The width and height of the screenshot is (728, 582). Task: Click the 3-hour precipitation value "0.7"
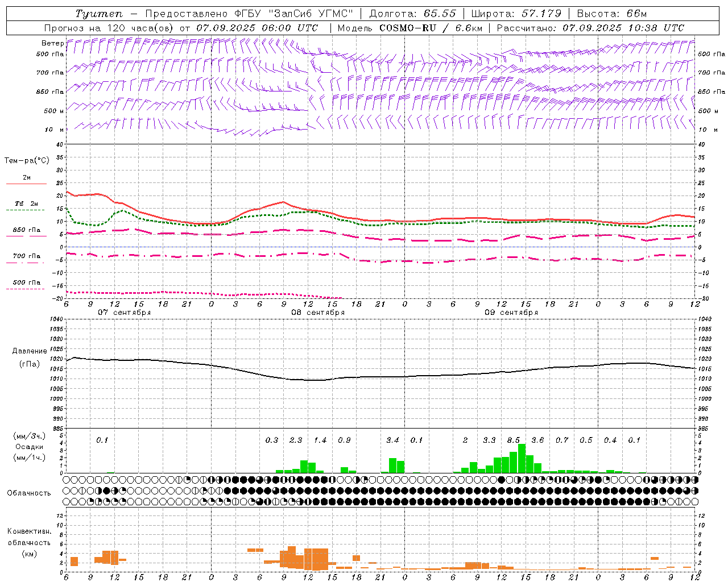[562, 440]
